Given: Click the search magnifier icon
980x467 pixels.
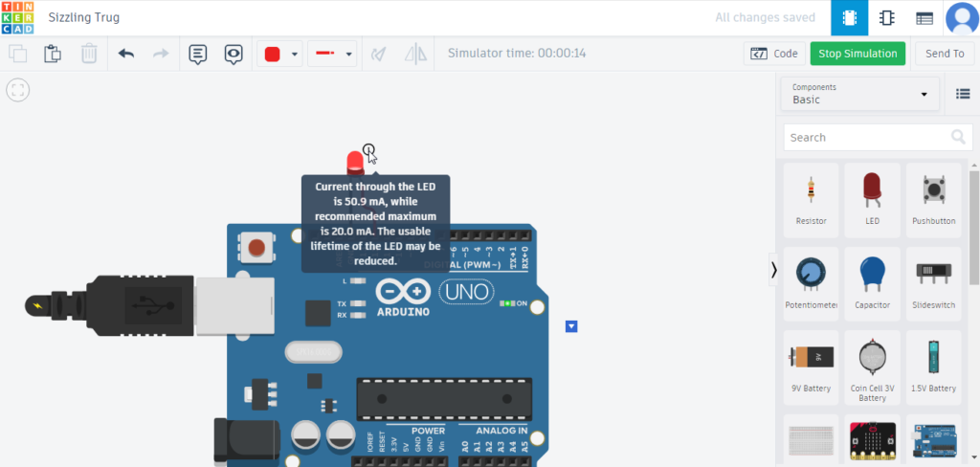Looking at the screenshot, I should [x=957, y=136].
